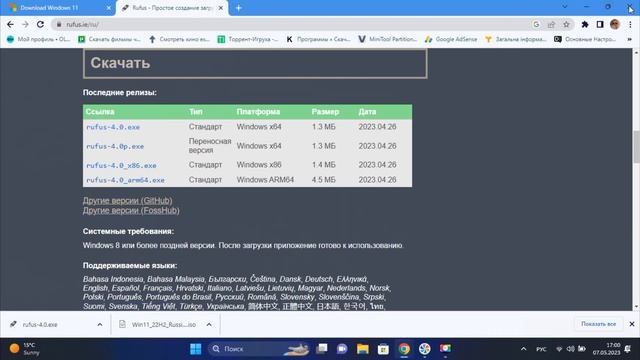Open the Мой профиль bookmark
This screenshot has width=640, height=360.
pos(39,39)
